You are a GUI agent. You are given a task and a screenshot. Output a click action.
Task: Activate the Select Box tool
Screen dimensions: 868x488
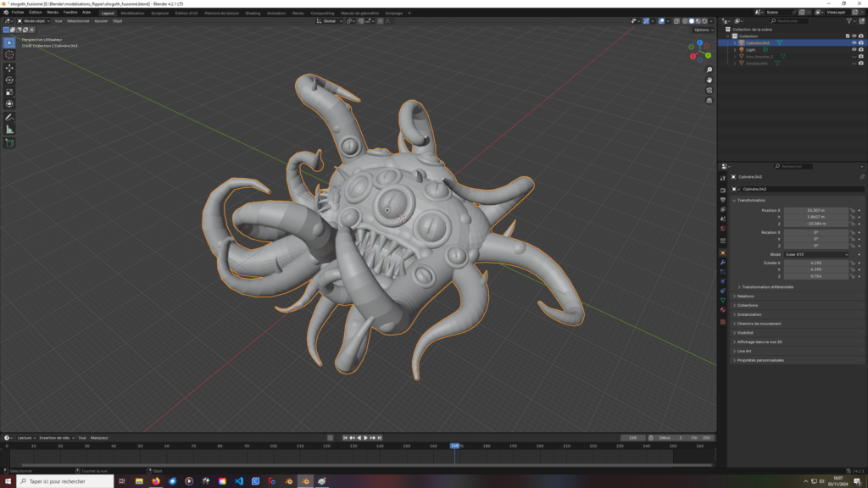coord(9,42)
